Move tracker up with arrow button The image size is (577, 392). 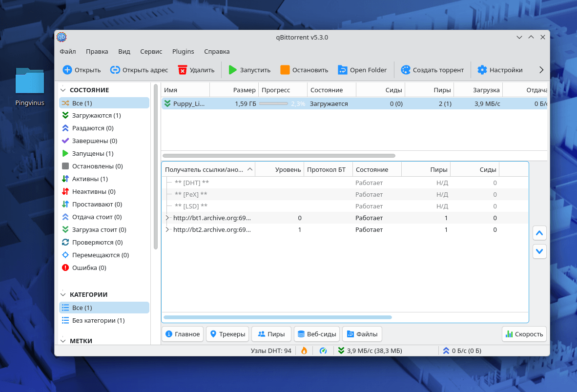point(539,233)
